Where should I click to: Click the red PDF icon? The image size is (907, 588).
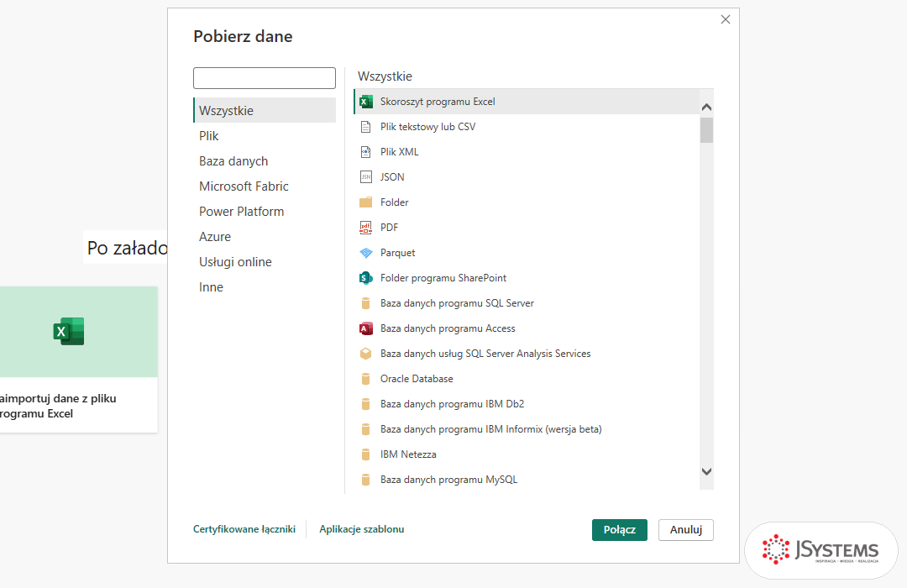point(365,228)
